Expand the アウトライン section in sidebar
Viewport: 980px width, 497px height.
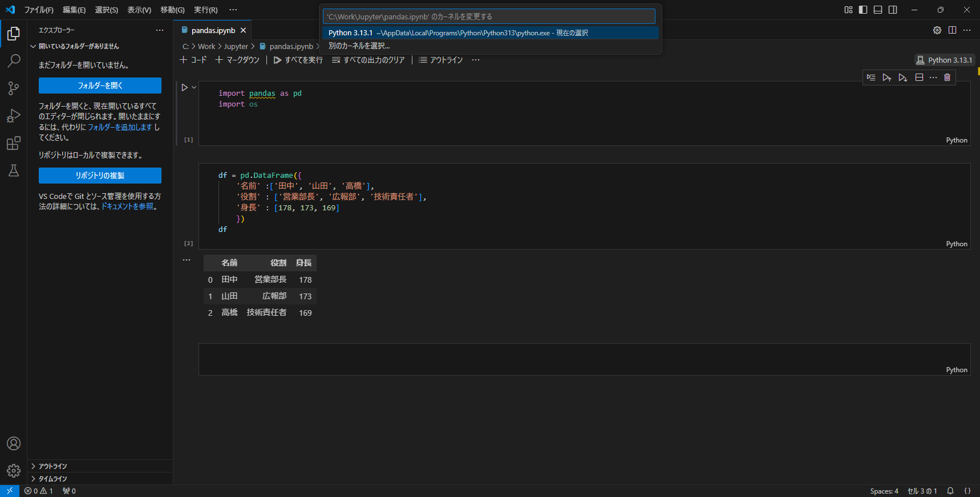click(x=52, y=466)
